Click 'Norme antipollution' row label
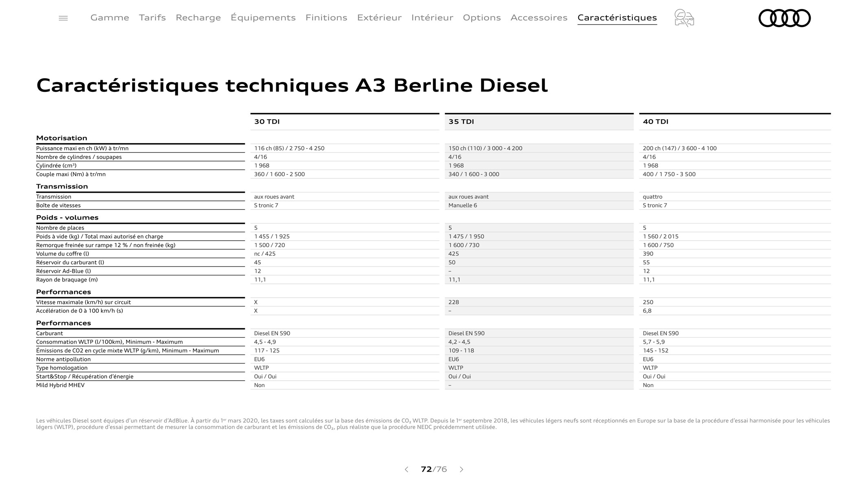The image size is (868, 488). pos(63,359)
